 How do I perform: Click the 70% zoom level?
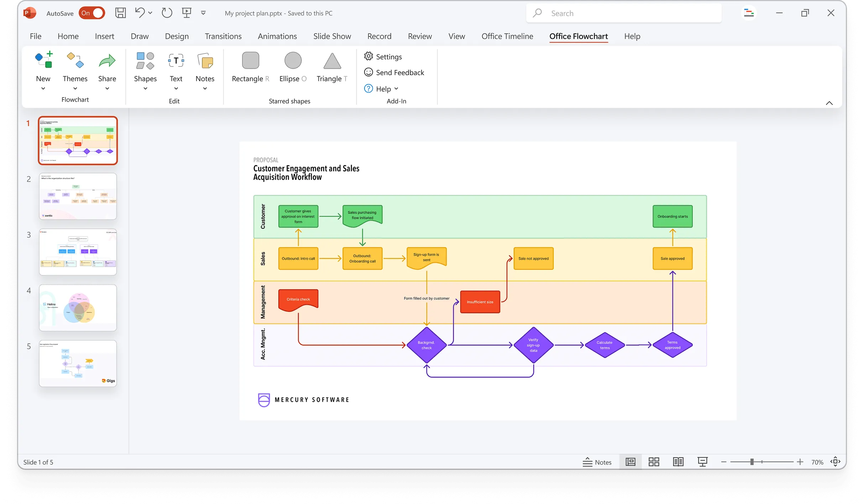[817, 462]
